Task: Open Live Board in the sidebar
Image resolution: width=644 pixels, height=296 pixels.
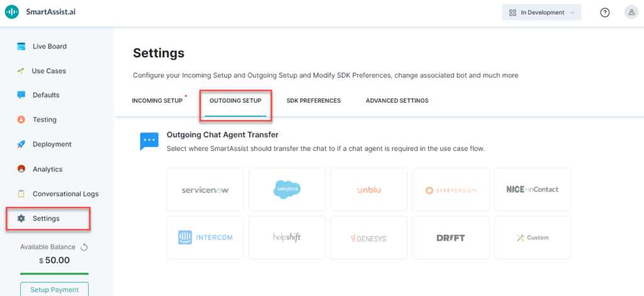Action: click(49, 46)
